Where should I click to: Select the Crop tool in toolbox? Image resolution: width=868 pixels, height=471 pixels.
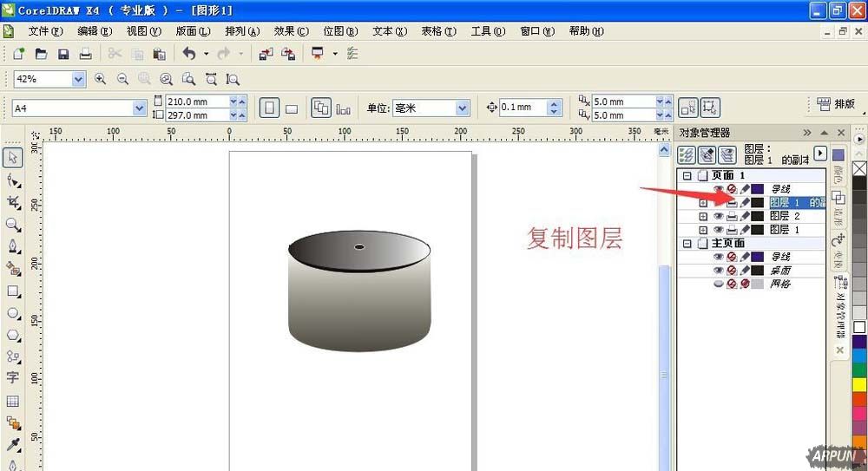(x=13, y=202)
